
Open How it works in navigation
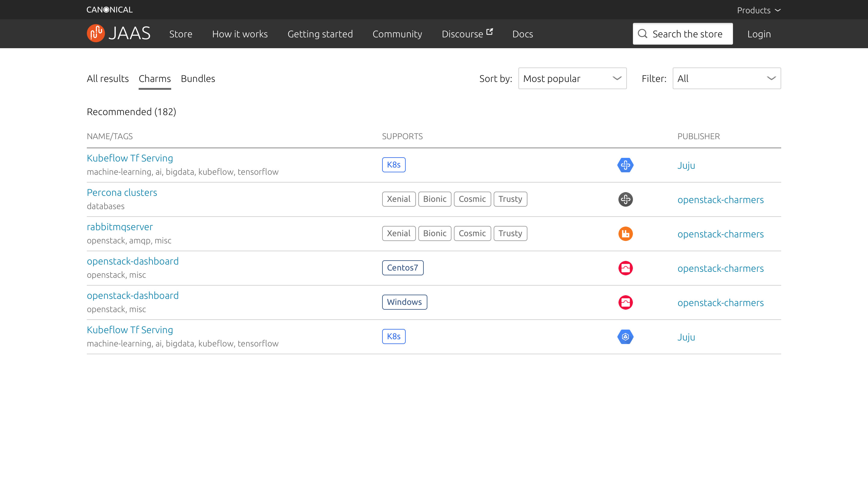click(240, 34)
